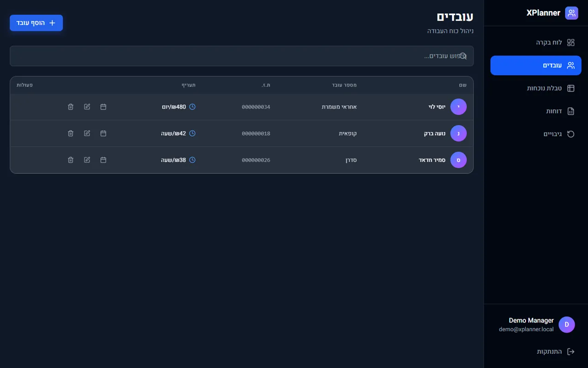Click the avatar of נועה ברק

(x=458, y=133)
